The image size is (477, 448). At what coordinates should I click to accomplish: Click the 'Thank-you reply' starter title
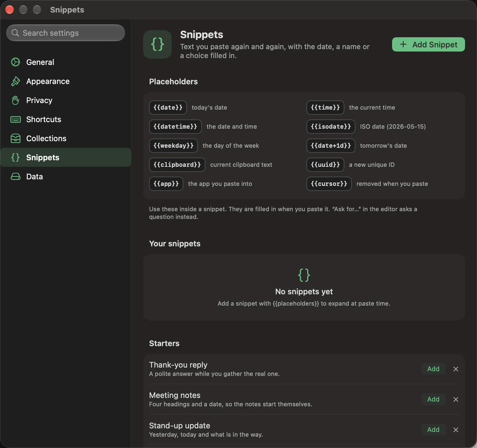(178, 365)
